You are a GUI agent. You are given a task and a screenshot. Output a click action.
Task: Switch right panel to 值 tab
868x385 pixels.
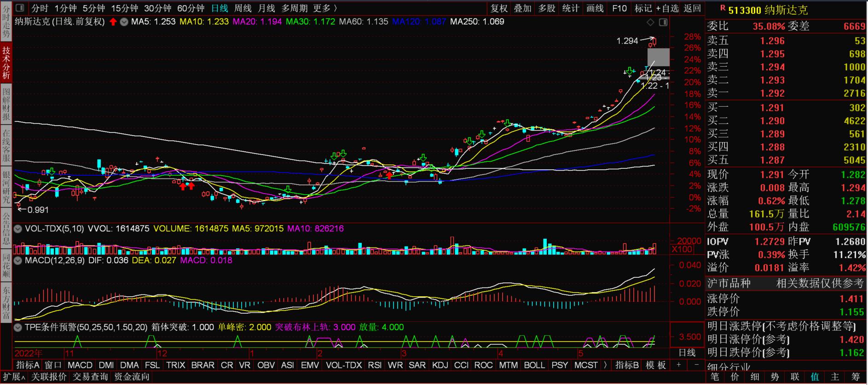[815, 377]
